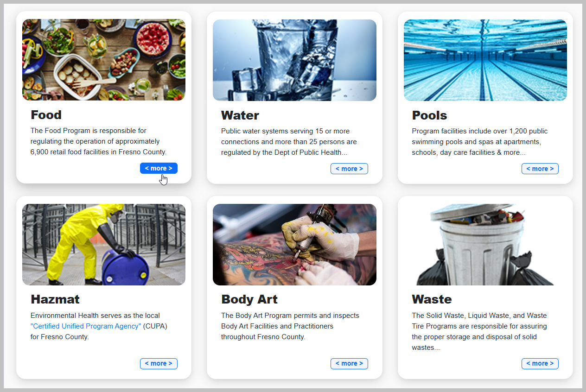Click the food dishes table image
586x392 pixels.
coord(104,60)
